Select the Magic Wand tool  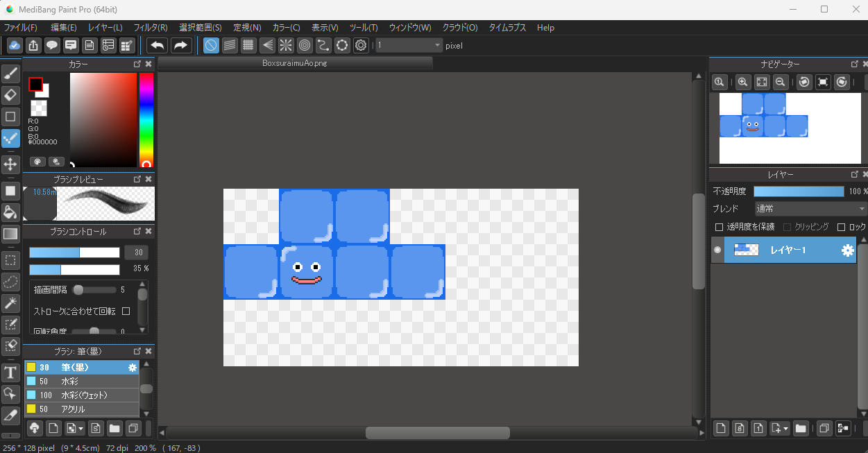click(x=10, y=303)
